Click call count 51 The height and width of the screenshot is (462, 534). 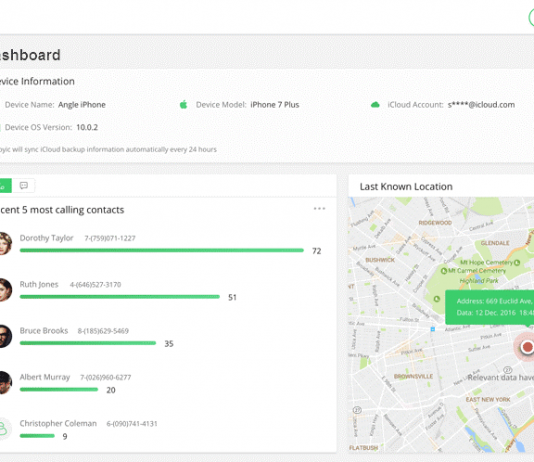pos(232,297)
